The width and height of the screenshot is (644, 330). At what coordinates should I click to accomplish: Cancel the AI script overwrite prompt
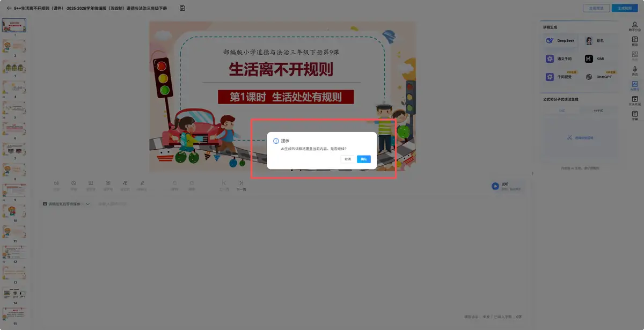(x=348, y=159)
